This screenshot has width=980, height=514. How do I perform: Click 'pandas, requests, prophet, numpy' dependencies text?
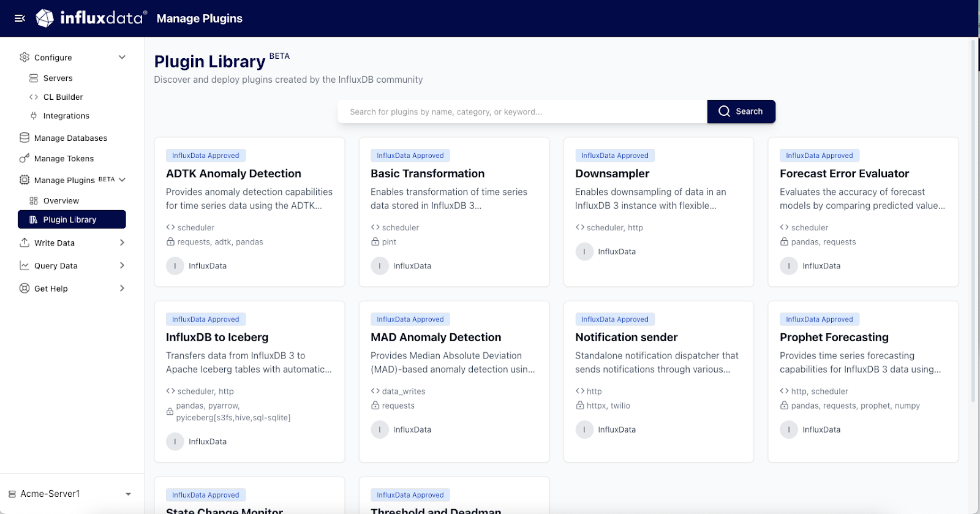tap(855, 406)
